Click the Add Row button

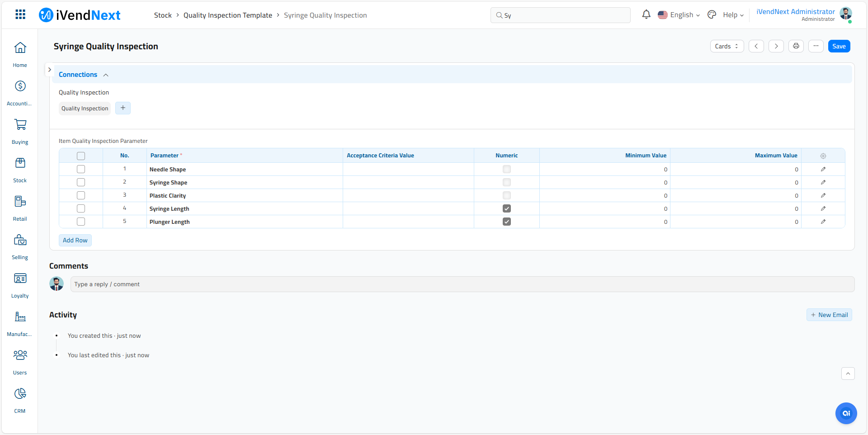pos(75,240)
